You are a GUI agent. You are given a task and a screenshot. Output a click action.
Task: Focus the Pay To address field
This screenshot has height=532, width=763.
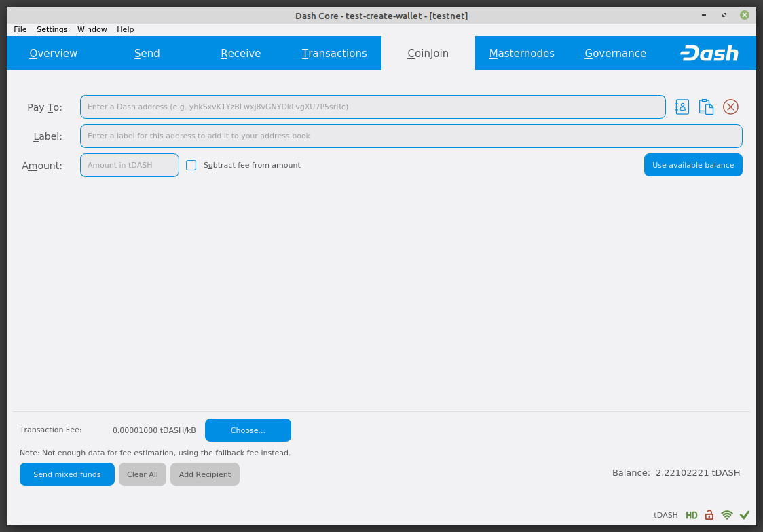point(372,107)
